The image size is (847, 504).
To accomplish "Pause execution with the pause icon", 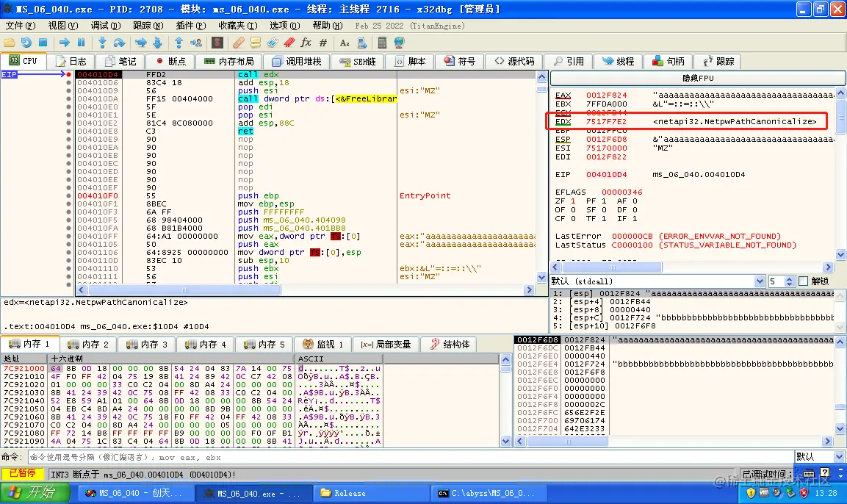I will point(81,43).
